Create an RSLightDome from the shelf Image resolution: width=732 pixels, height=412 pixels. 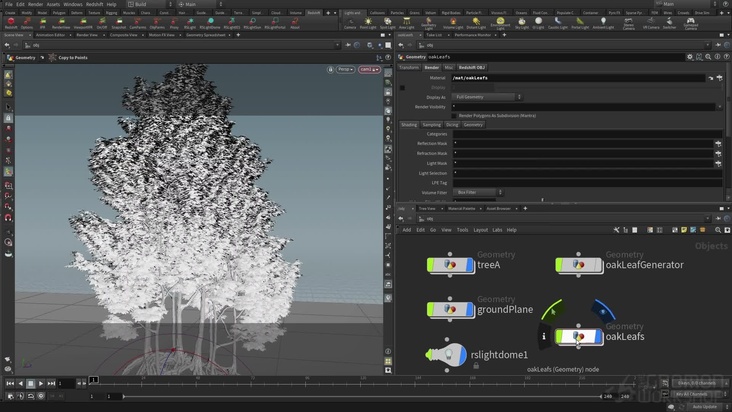pos(210,23)
